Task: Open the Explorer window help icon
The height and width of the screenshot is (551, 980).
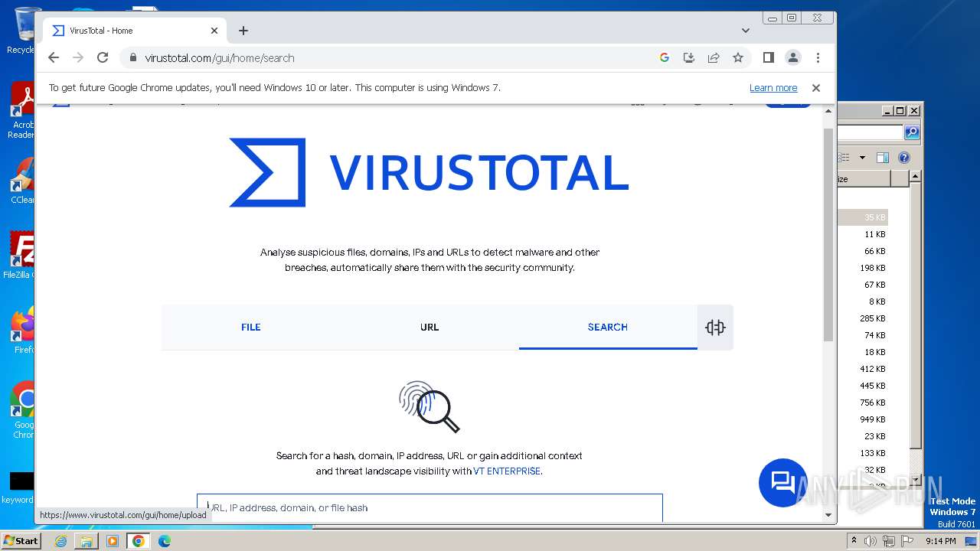Action: click(904, 158)
